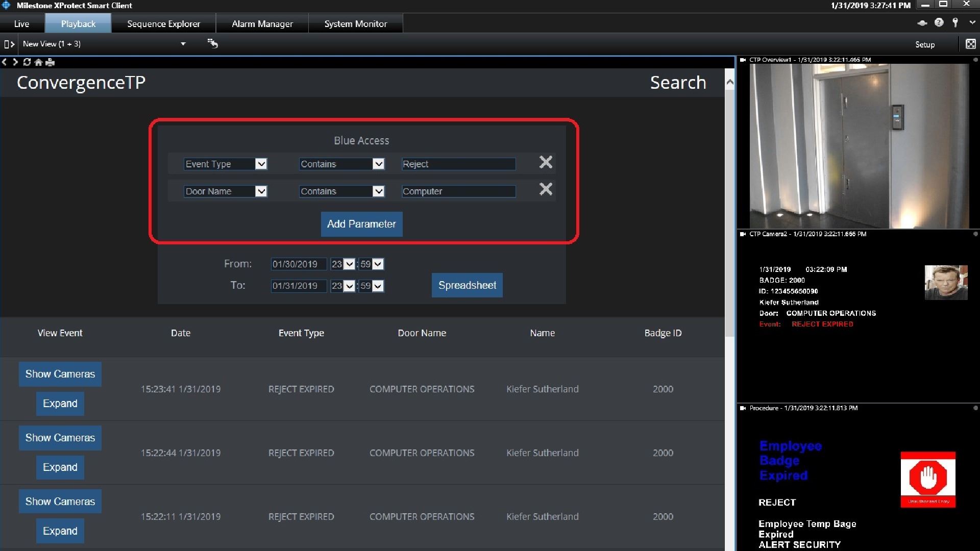Show Cameras for the 15:22:44 event

coord(60,438)
